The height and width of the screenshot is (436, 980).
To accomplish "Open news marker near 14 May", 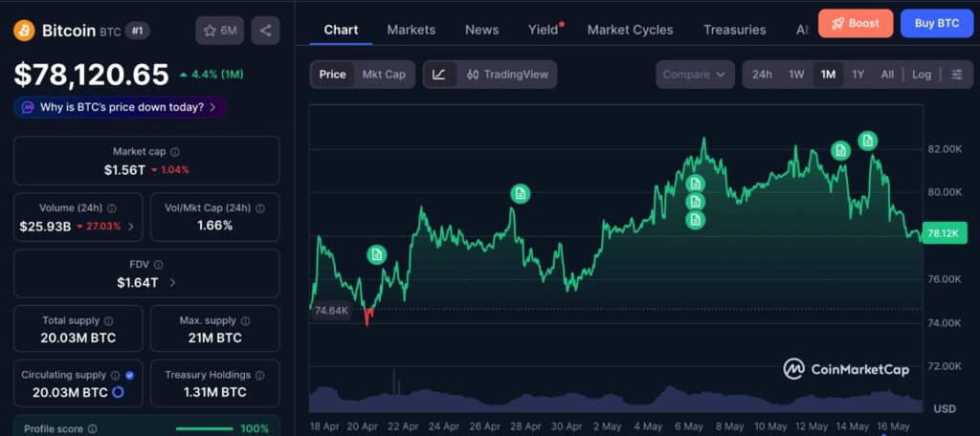I will point(840,150).
